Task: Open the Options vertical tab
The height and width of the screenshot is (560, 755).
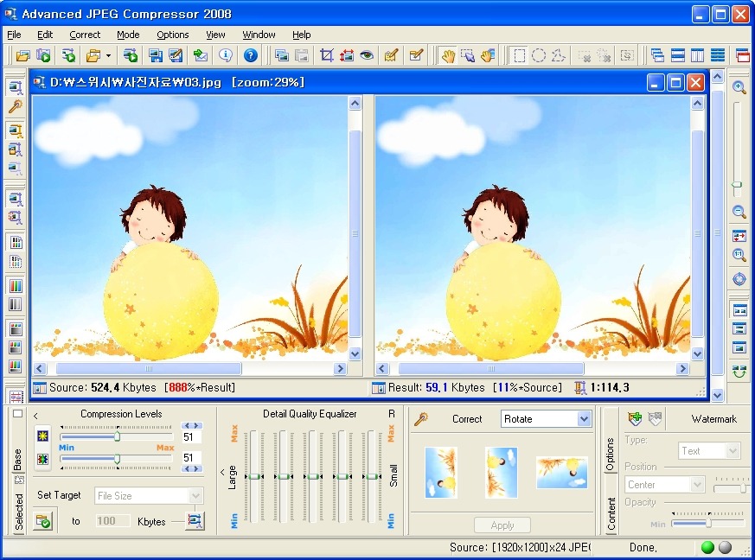Action: [x=610, y=455]
